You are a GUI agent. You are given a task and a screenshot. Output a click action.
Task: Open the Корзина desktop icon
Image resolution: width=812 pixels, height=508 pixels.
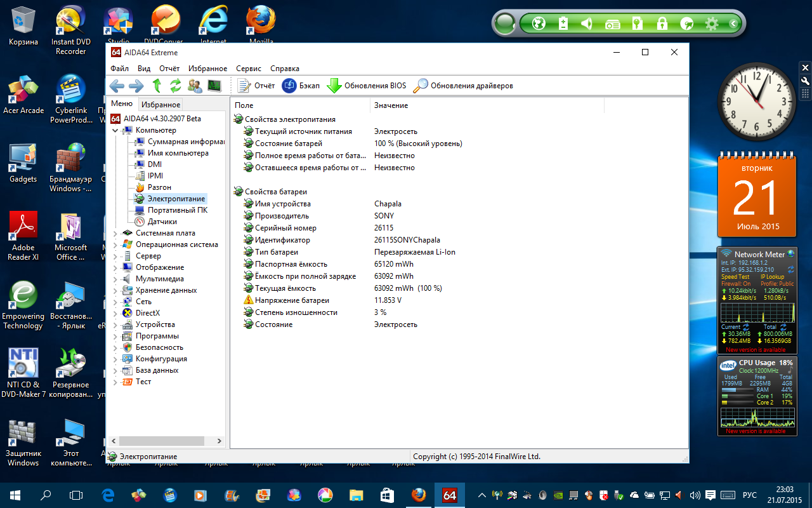coord(23,27)
